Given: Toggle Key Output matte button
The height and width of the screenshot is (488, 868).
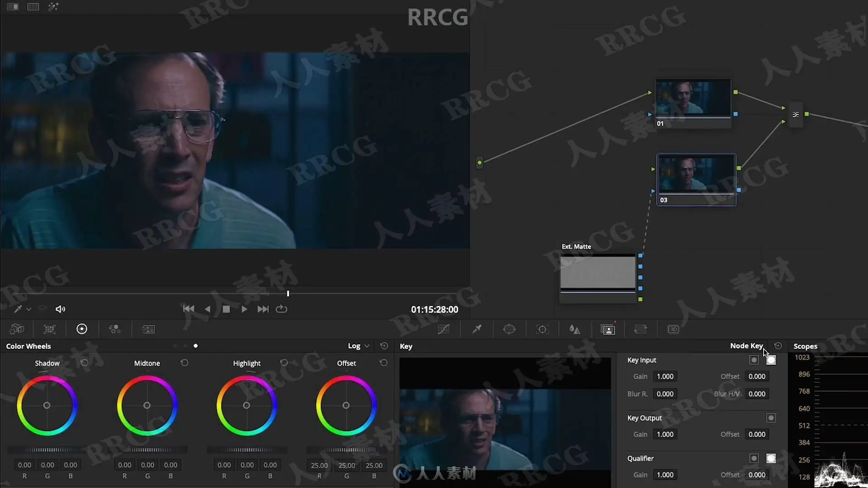Looking at the screenshot, I should click(x=771, y=418).
